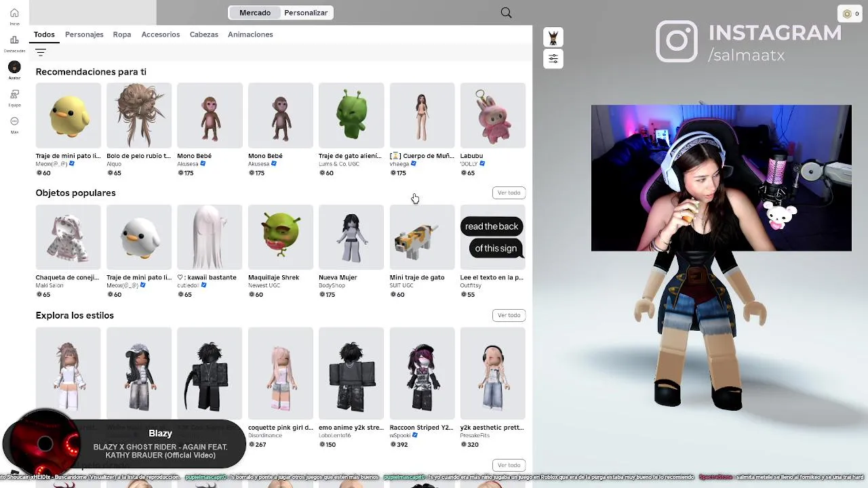Click the PresakeFits creator name
868x488 pixels.
coord(475,436)
